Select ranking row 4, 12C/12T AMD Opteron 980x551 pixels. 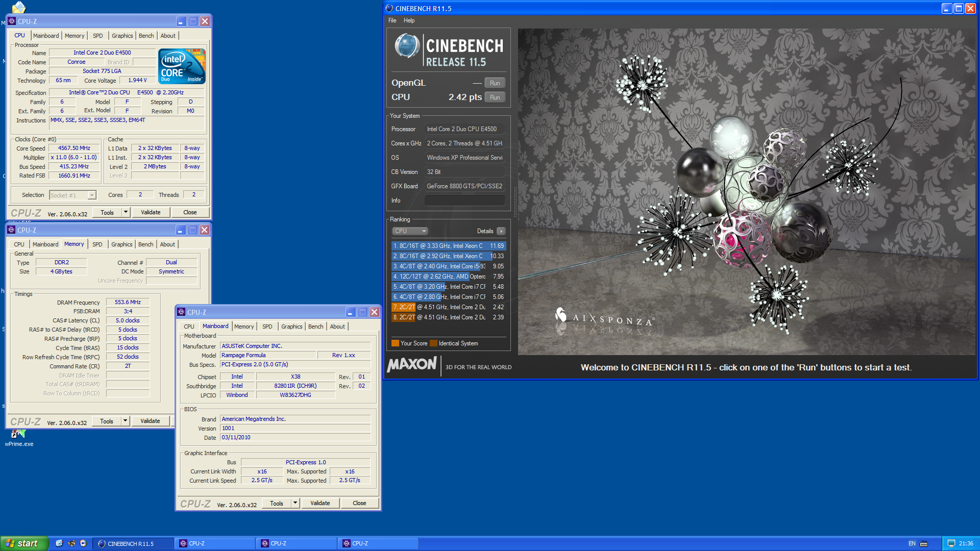click(x=449, y=277)
